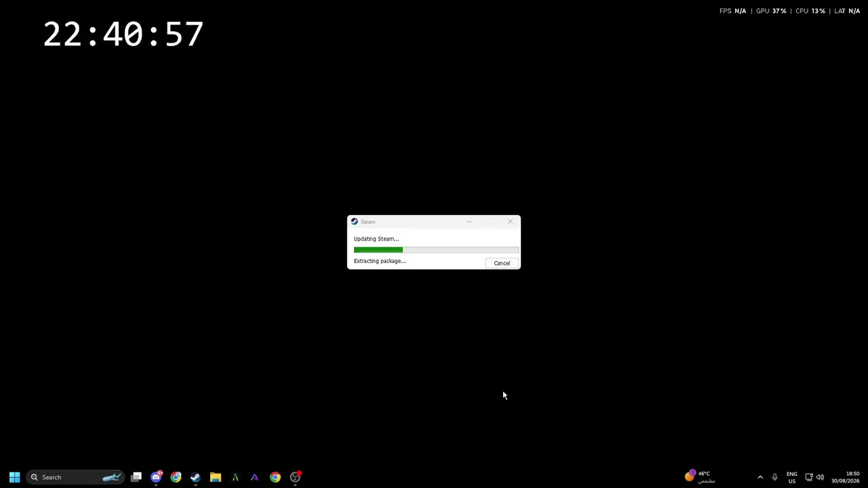Open the volume tray icon
Image resolution: width=868 pixels, height=488 pixels.
[x=821, y=477]
